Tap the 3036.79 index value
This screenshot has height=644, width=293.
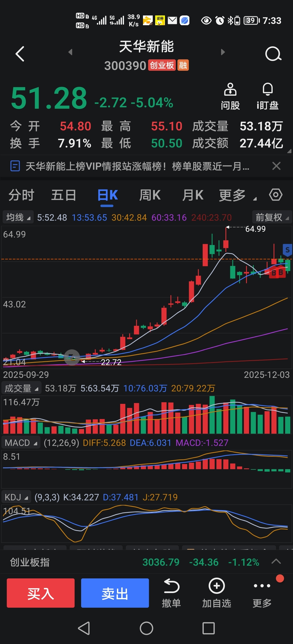161,562
